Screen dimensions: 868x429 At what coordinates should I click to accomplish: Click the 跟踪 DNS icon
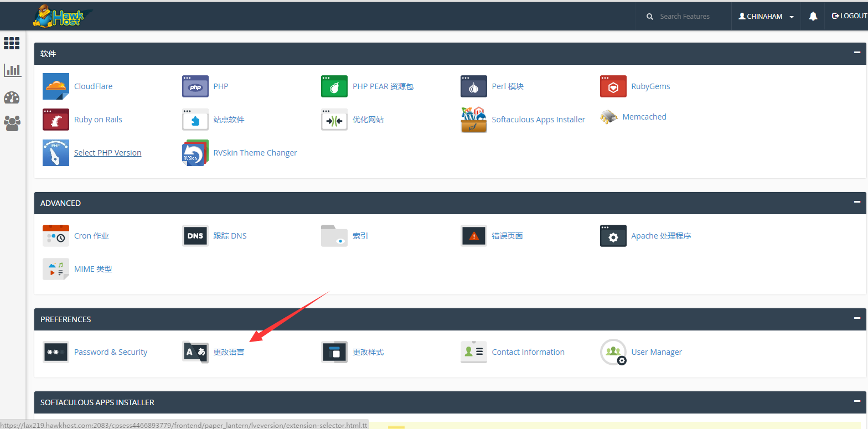(x=195, y=236)
